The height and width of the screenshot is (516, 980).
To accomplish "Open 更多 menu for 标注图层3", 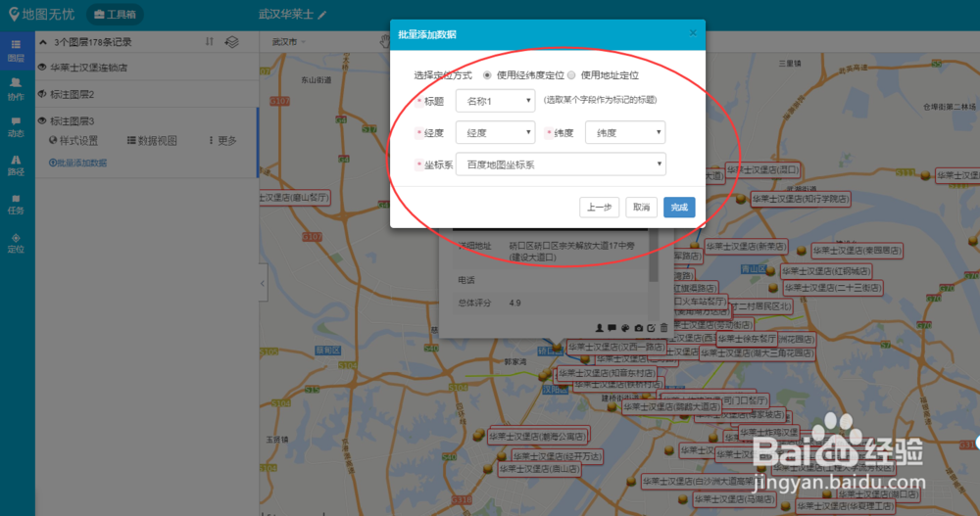I will click(222, 141).
